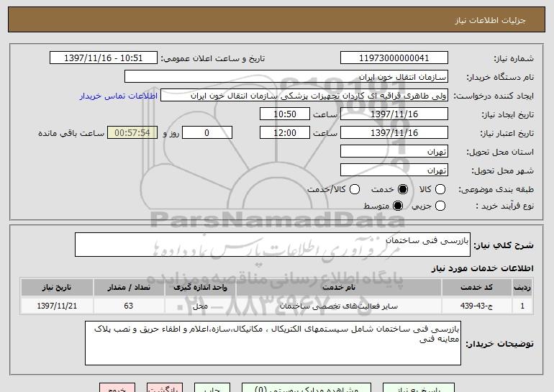The width and height of the screenshot is (554, 392).
Task: Click the اطلاعات خدمات مورد نیاز heading
Action: tap(482, 268)
